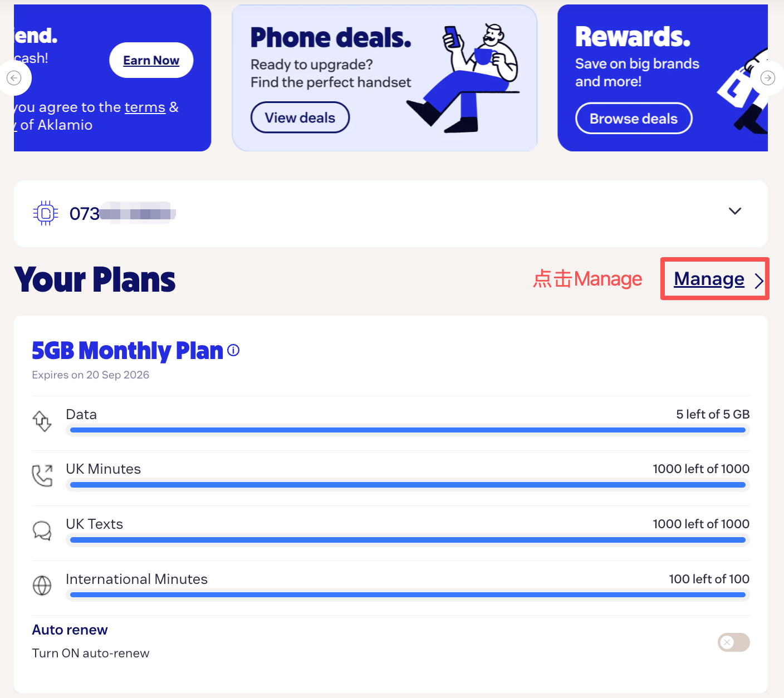Click the UK Minutes usage bar

[x=408, y=485]
